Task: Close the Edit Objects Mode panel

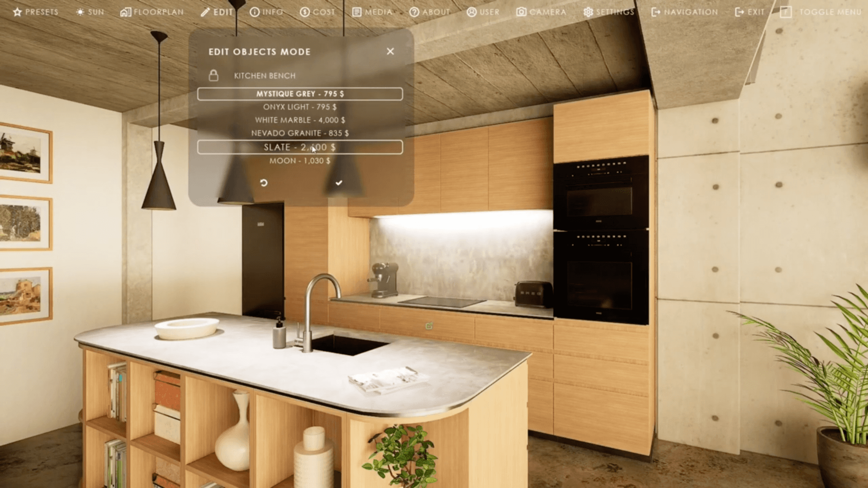Action: click(x=390, y=52)
